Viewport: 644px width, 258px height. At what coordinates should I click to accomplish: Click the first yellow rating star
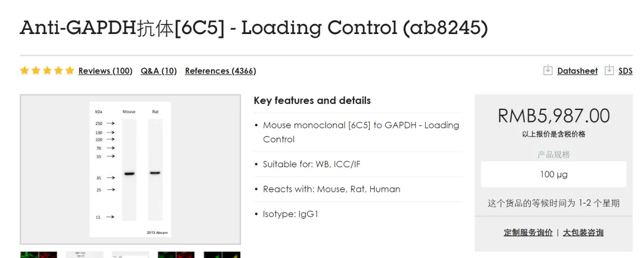coord(24,70)
